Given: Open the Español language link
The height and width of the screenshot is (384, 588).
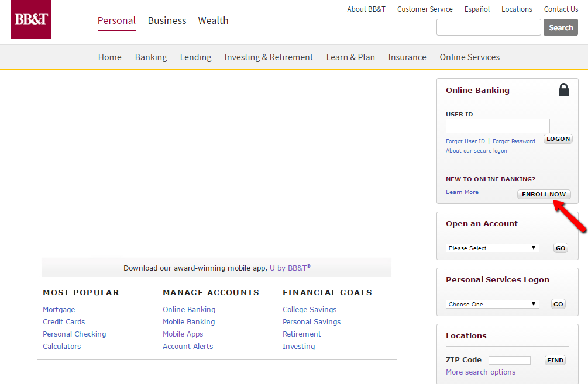Looking at the screenshot, I should point(477,9).
